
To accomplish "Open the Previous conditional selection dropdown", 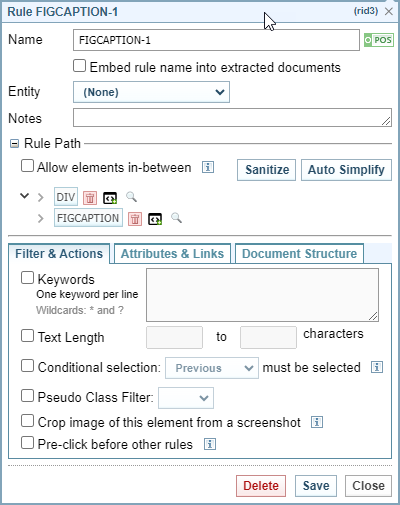I will [212, 368].
